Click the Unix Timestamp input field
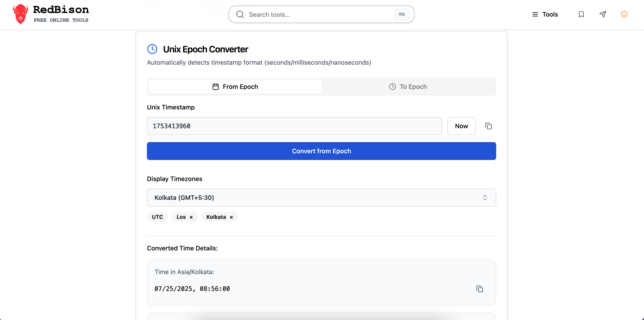The image size is (644, 320). click(x=294, y=126)
